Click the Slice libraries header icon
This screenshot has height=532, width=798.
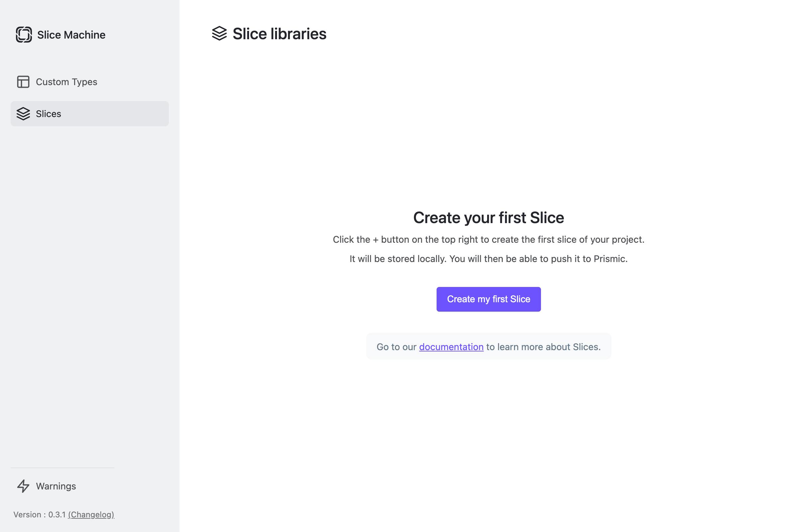coord(219,34)
